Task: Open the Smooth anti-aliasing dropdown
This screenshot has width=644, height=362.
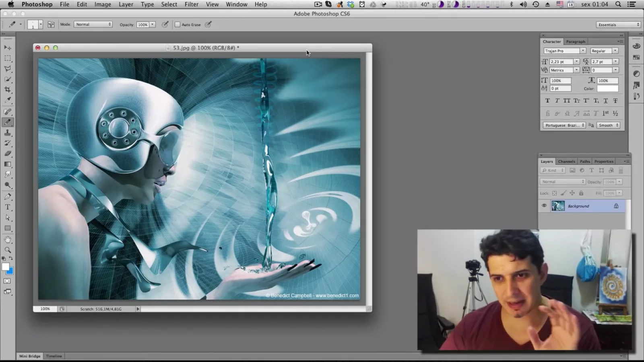Action: tap(609, 125)
